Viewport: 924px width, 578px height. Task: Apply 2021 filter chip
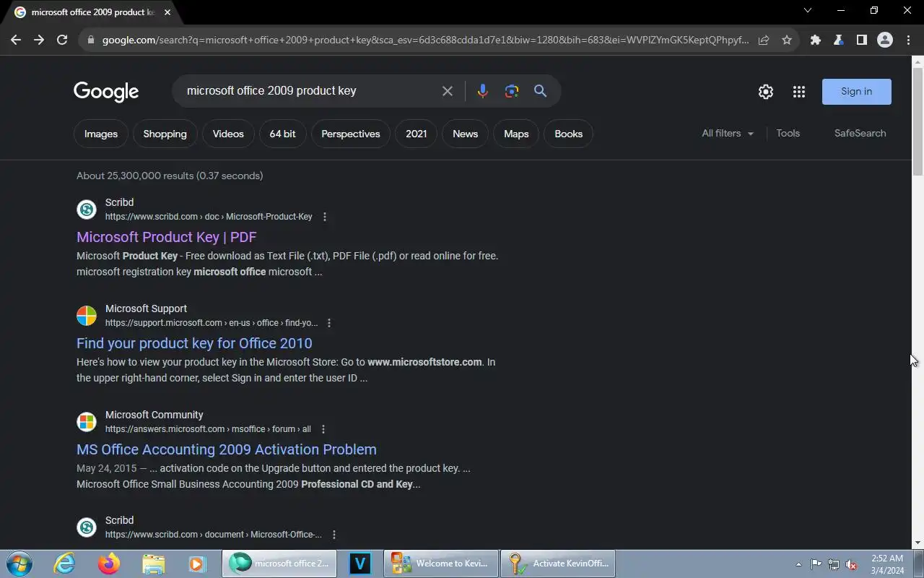point(416,134)
